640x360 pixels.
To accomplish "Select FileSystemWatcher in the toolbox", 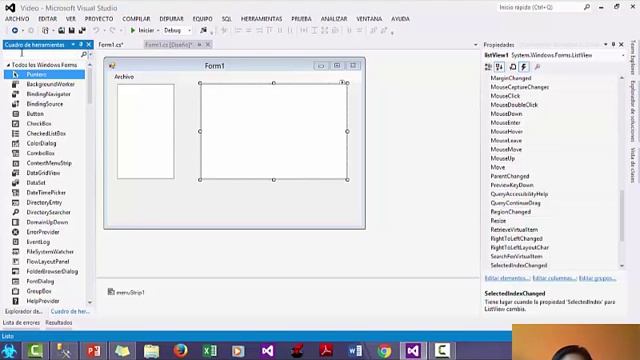I will pyautogui.click(x=44, y=252).
